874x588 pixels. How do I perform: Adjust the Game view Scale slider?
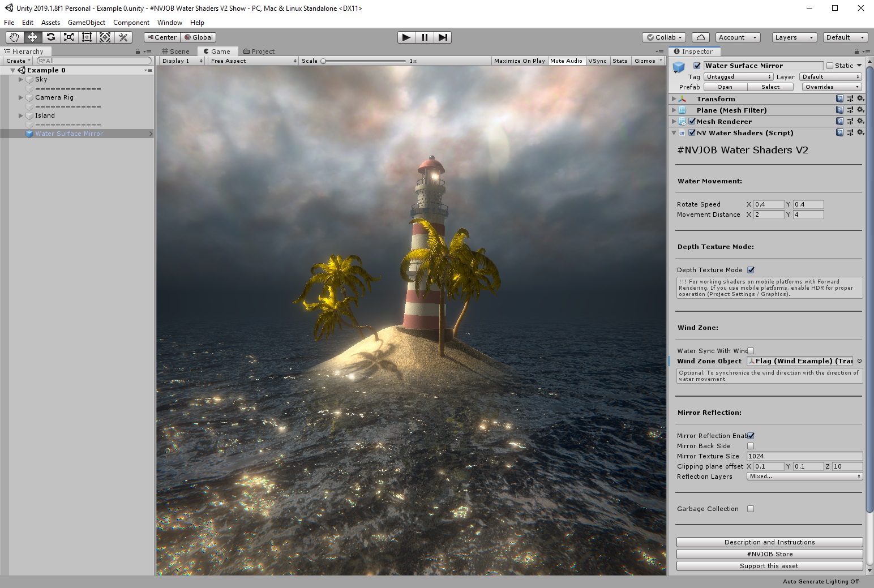click(364, 61)
